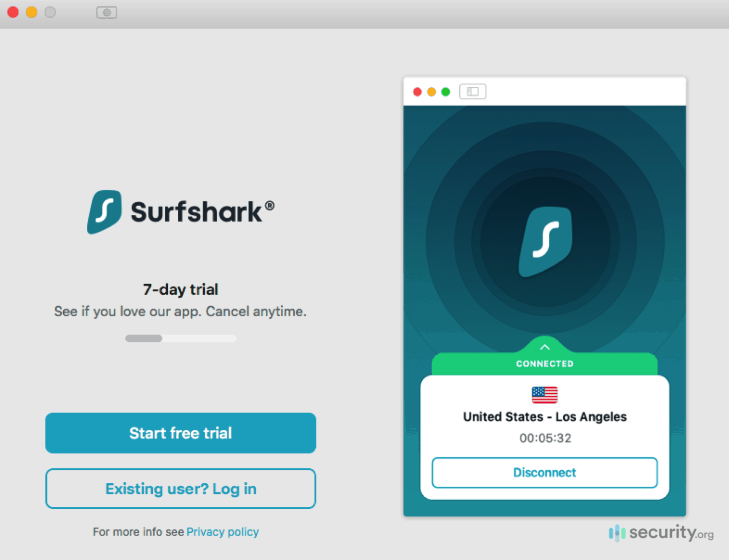Click the green CONNECTED status banner
Viewport: 729px width, 560px height.
pyautogui.click(x=545, y=364)
